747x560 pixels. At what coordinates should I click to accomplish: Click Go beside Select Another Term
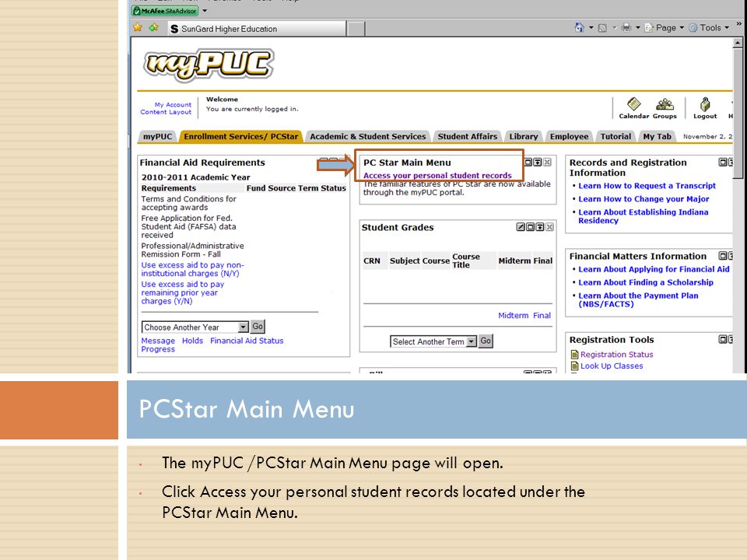coord(486,341)
